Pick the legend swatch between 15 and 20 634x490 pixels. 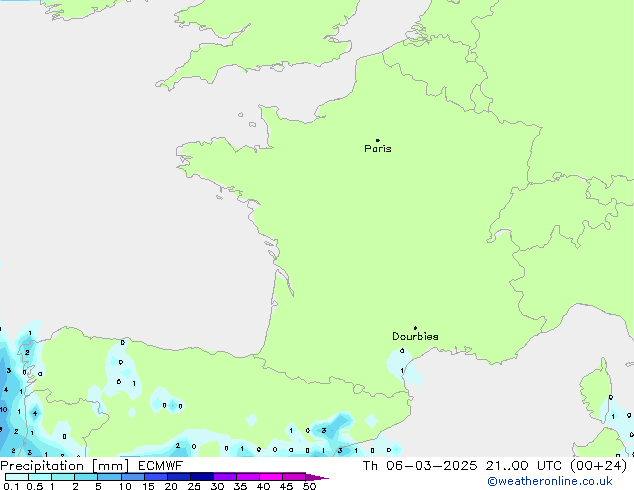coord(155,477)
